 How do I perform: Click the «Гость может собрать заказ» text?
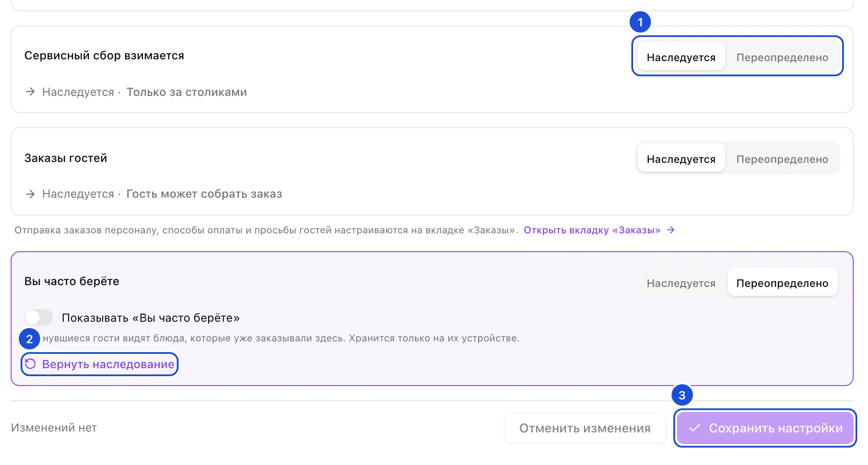point(204,194)
